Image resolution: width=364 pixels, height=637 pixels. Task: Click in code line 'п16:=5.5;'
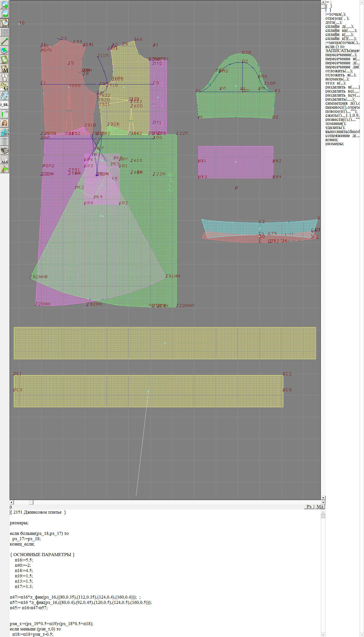click(x=24, y=560)
